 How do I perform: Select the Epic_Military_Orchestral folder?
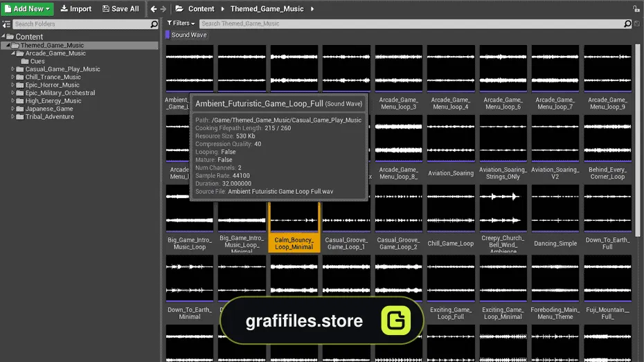(60, 93)
